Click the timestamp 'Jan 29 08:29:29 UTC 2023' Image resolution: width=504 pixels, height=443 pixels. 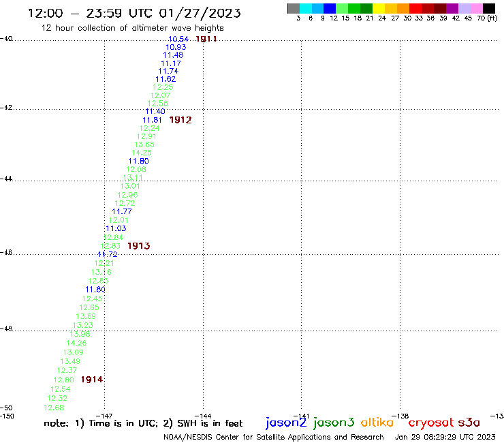tap(445, 437)
